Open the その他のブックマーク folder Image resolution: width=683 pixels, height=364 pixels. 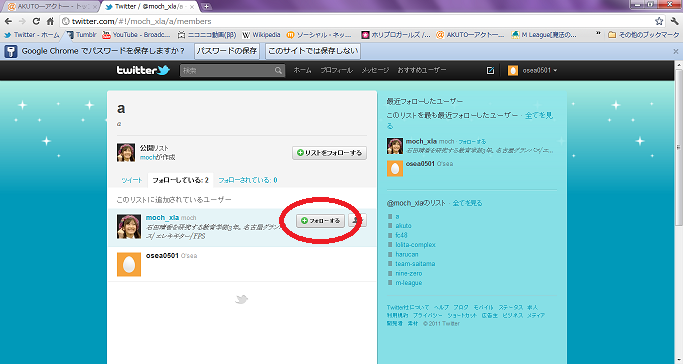coord(644,35)
